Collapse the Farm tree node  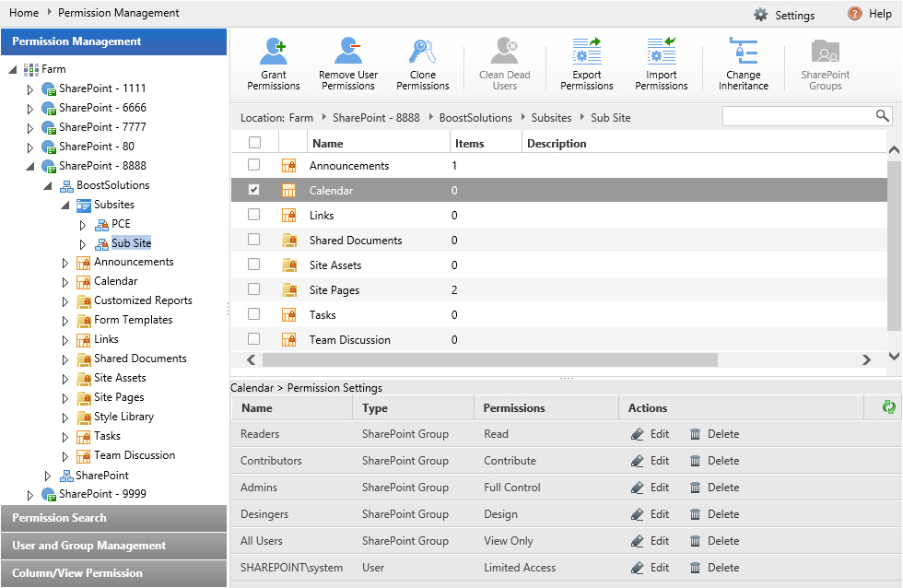13,70
